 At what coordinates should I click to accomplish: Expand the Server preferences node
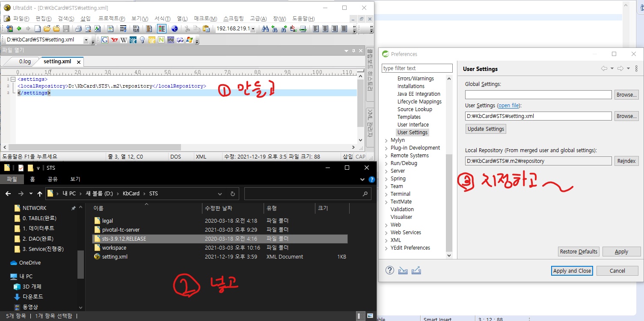[x=386, y=171]
